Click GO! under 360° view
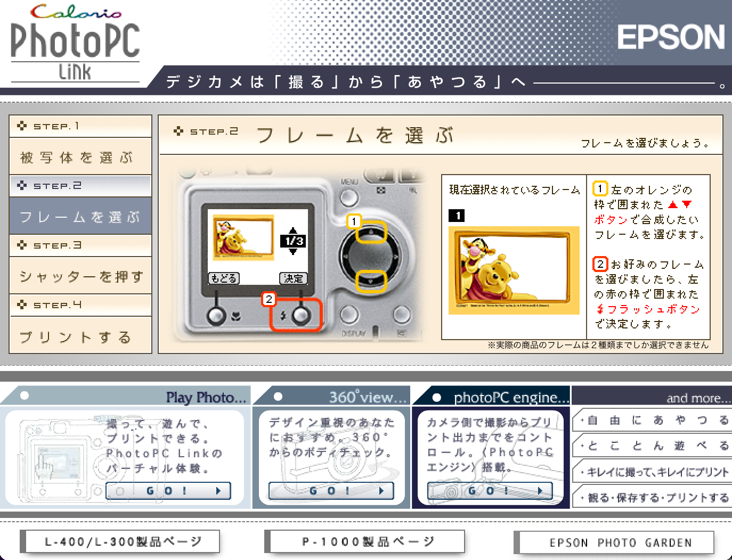 point(331,491)
